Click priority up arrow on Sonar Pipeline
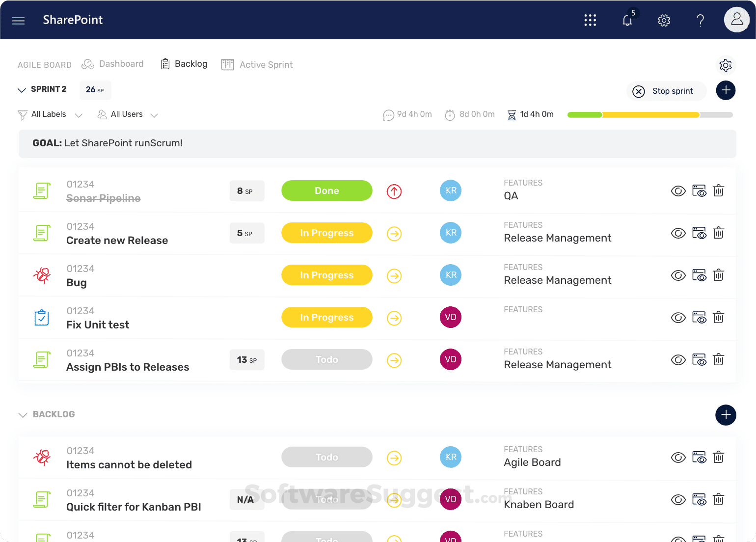756x542 pixels. [394, 191]
